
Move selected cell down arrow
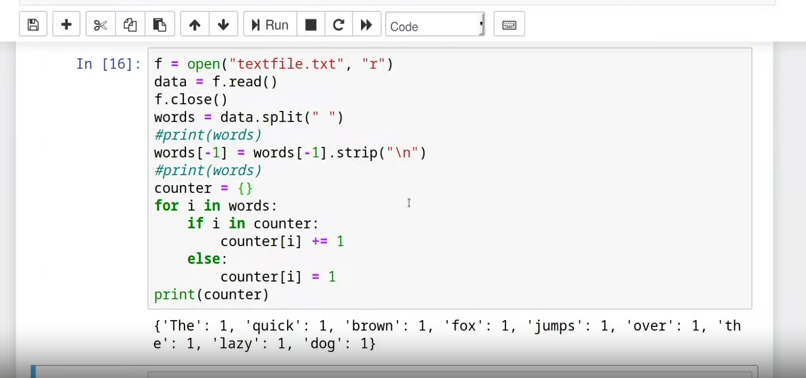[x=223, y=25]
